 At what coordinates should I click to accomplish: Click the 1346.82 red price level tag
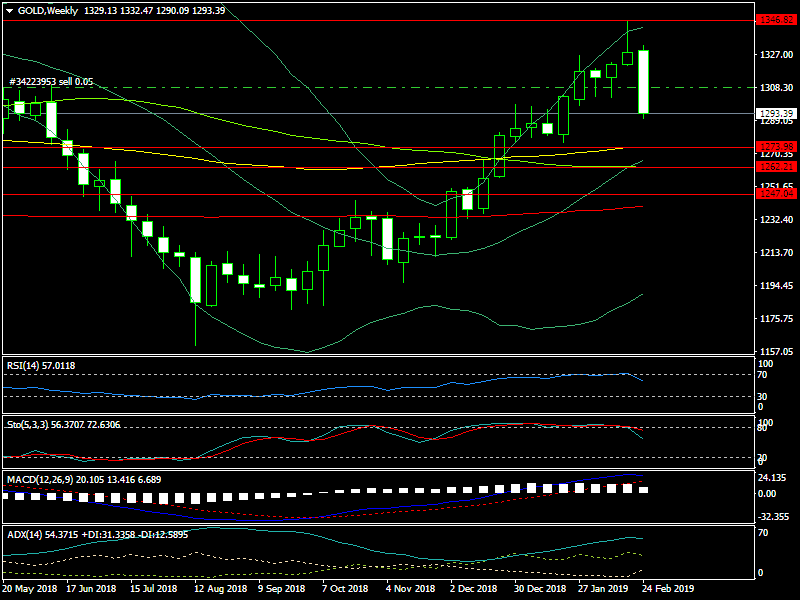(777, 20)
